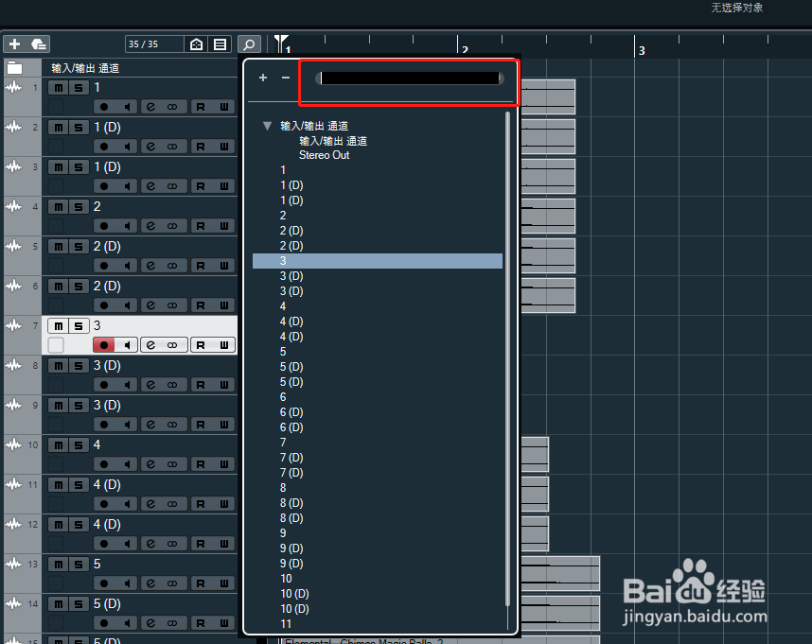This screenshot has height=644, width=812.
Task: Click the expand all plus in search popup
Action: pos(263,78)
